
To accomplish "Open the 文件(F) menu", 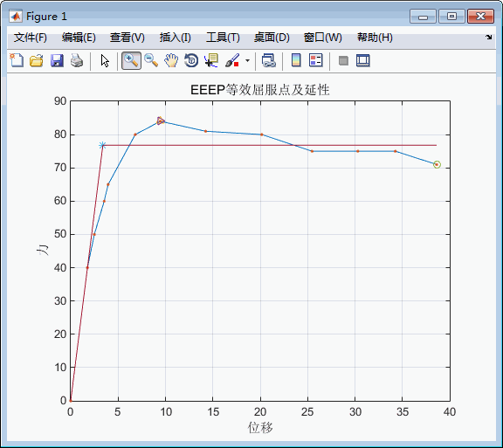I will click(x=31, y=38).
